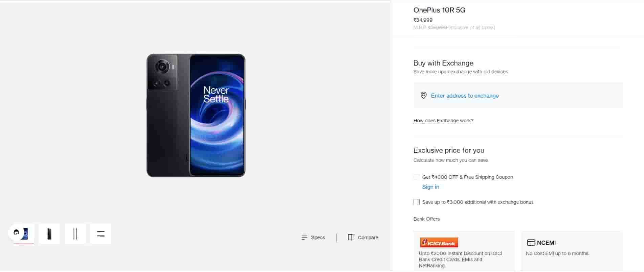
Task: Click the Specs list icon
Action: [x=304, y=238]
